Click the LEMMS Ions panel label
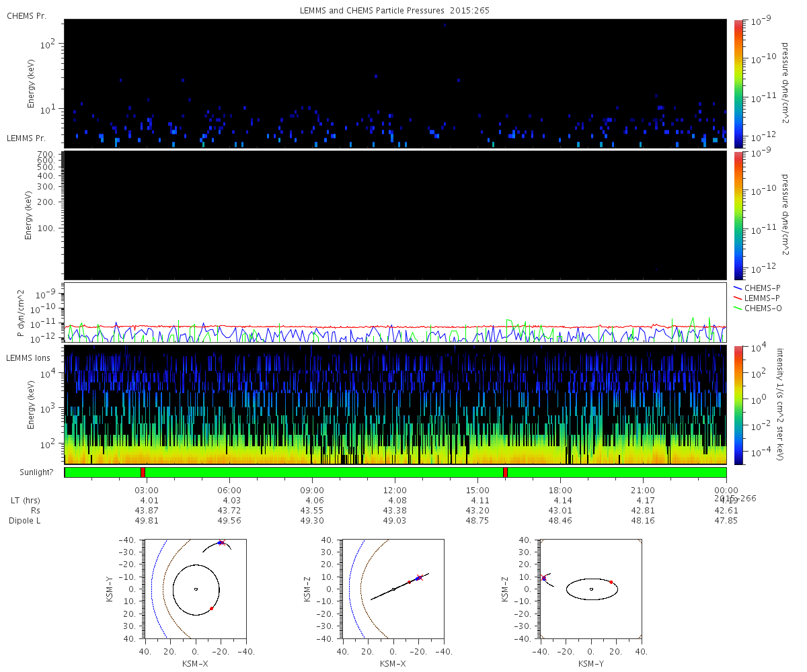This screenshot has height=672, width=807. pyautogui.click(x=28, y=358)
